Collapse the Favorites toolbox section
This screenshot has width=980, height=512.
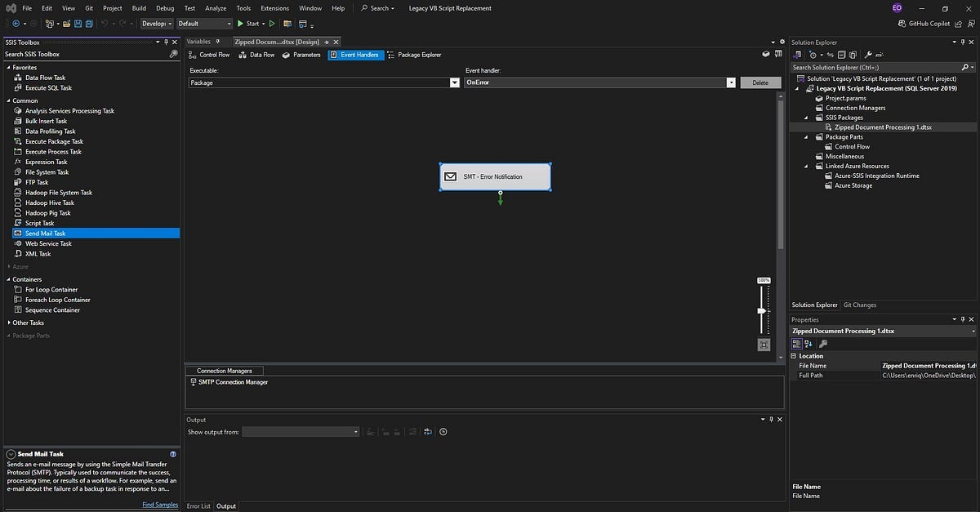(8, 68)
